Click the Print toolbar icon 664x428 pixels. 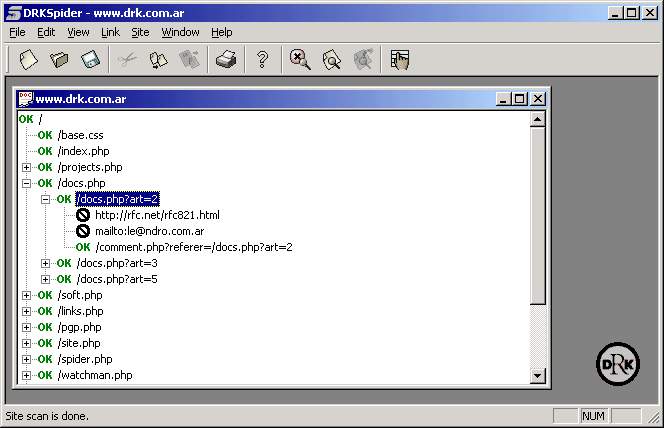[226, 59]
